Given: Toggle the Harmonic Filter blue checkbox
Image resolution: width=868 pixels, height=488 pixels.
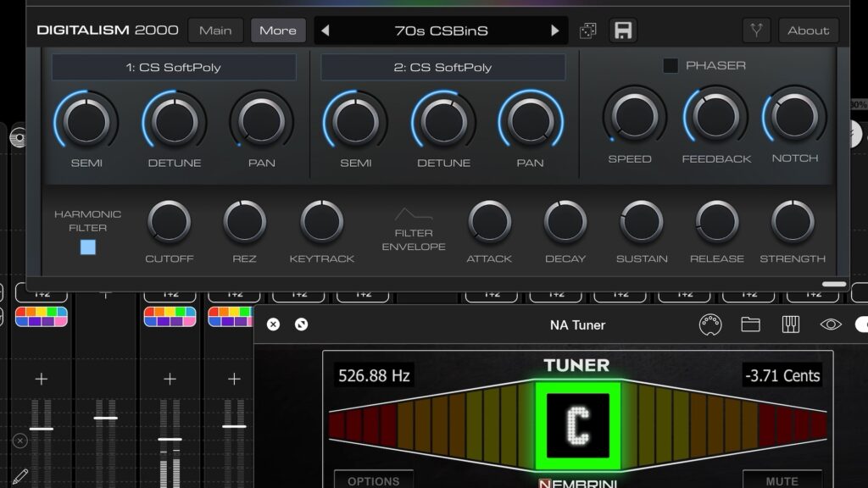Looking at the screenshot, I should click(x=88, y=247).
